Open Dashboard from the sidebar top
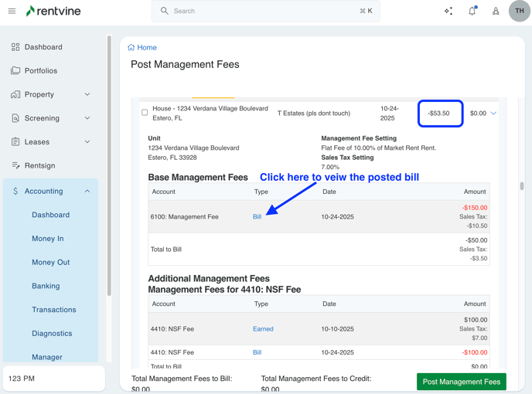This screenshot has height=394, width=532. pos(43,47)
